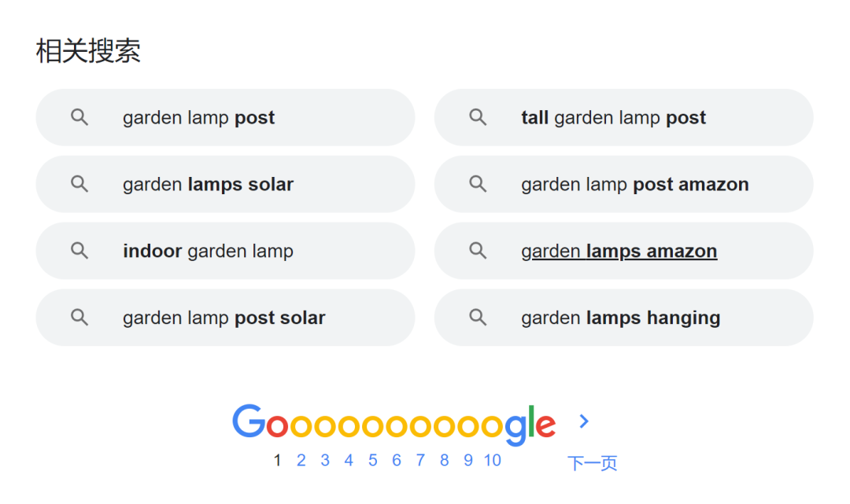Search "garden lamps amazon" suggestion
Viewport: 850px width, 504px height.
pyautogui.click(x=619, y=252)
